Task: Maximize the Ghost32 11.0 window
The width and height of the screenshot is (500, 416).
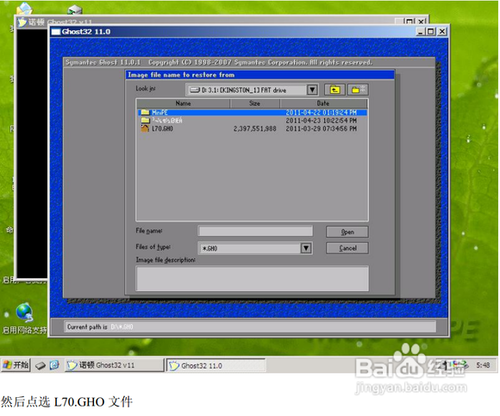Action: 431,32
